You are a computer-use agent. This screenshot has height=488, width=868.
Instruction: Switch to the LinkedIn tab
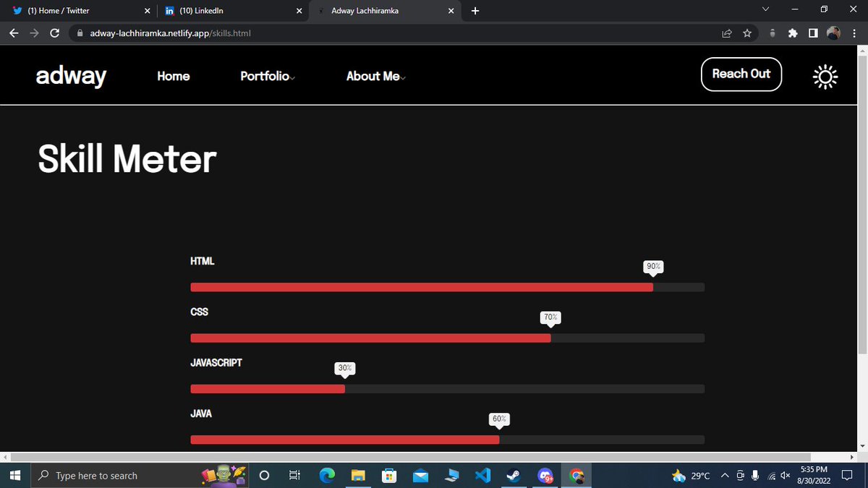(231, 11)
